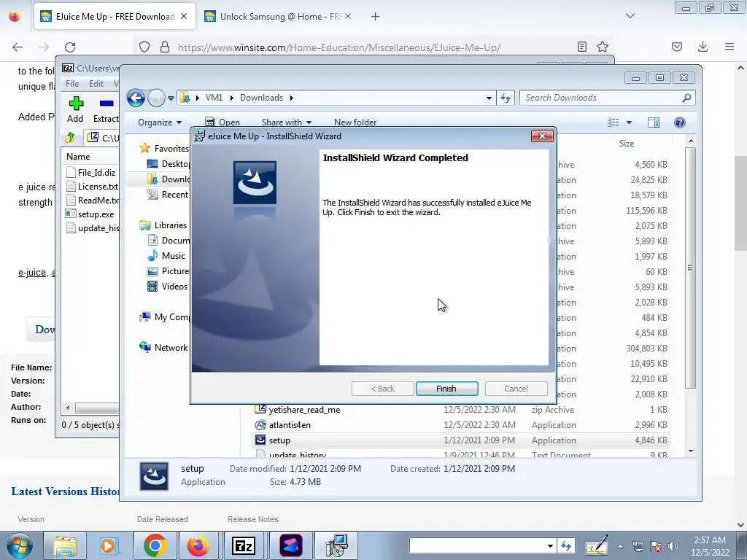This screenshot has width=747, height=560.
Task: Click the 7-Zip Extract minus icon
Action: click(x=107, y=104)
